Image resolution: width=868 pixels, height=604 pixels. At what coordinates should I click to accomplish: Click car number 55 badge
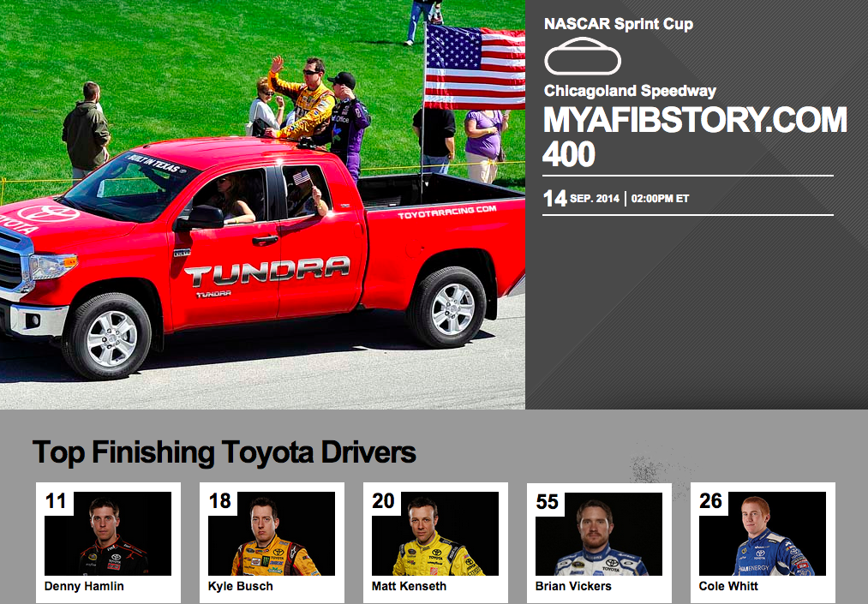(547, 501)
